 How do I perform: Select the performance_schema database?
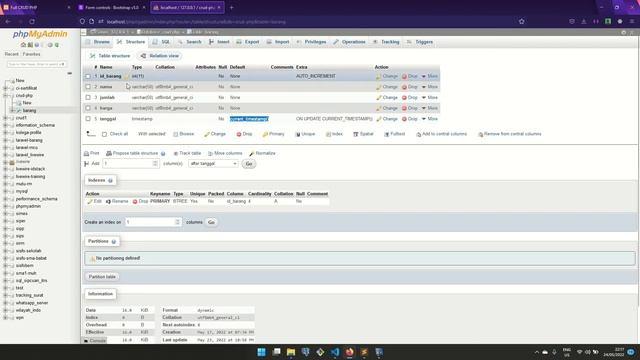pyautogui.click(x=36, y=199)
